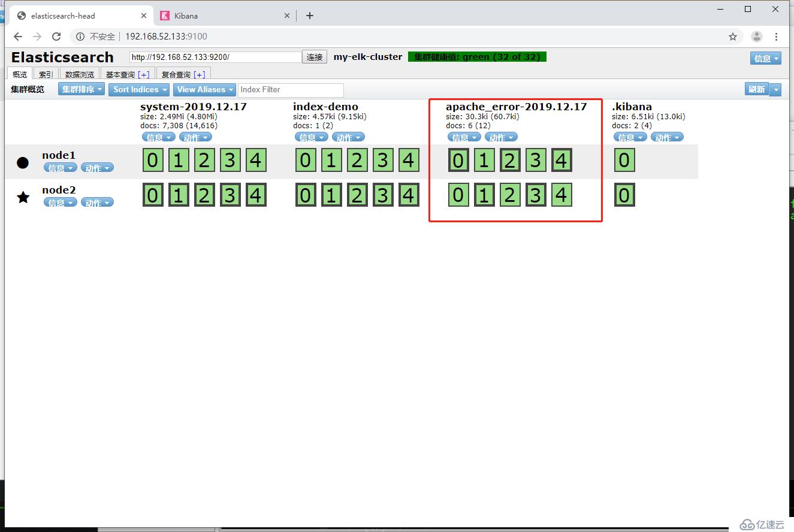Expand the View Aliases dropdown
794x532 pixels.
204,89
